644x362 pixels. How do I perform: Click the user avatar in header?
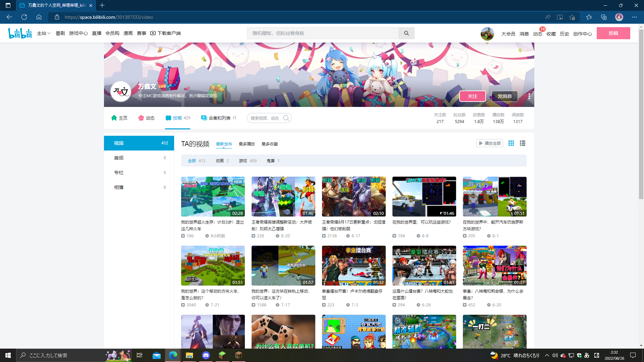point(487,34)
